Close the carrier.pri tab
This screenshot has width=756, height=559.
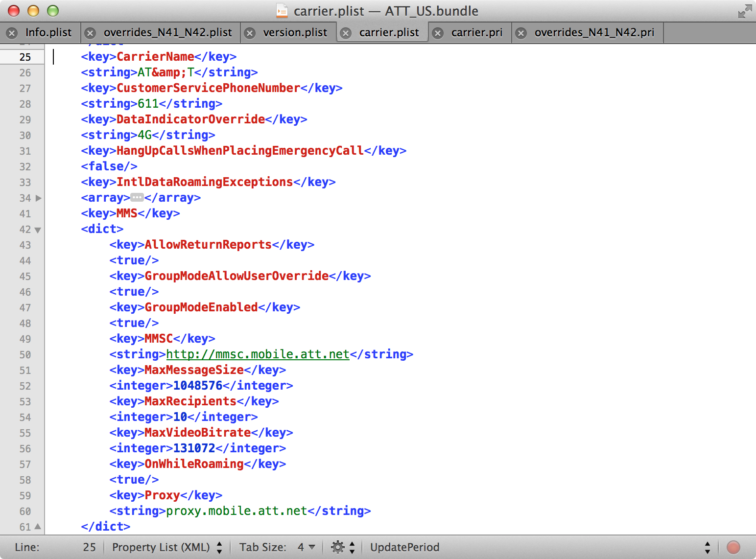(438, 33)
